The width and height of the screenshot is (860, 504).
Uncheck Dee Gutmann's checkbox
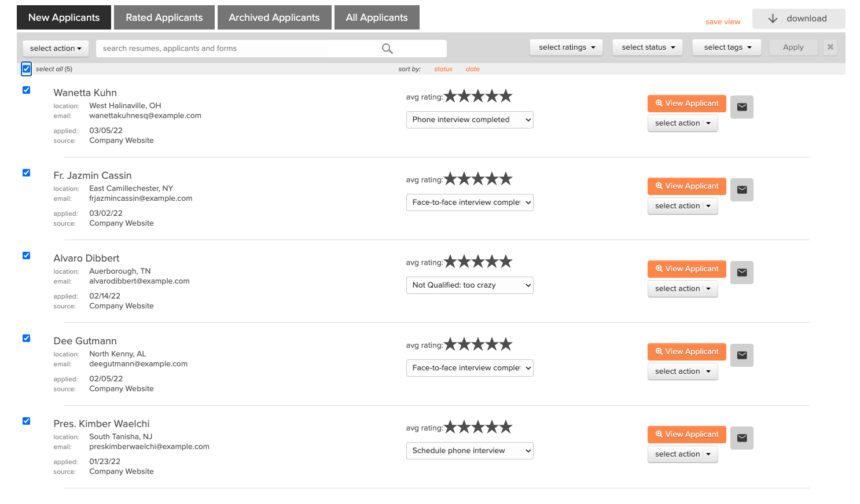[26, 338]
